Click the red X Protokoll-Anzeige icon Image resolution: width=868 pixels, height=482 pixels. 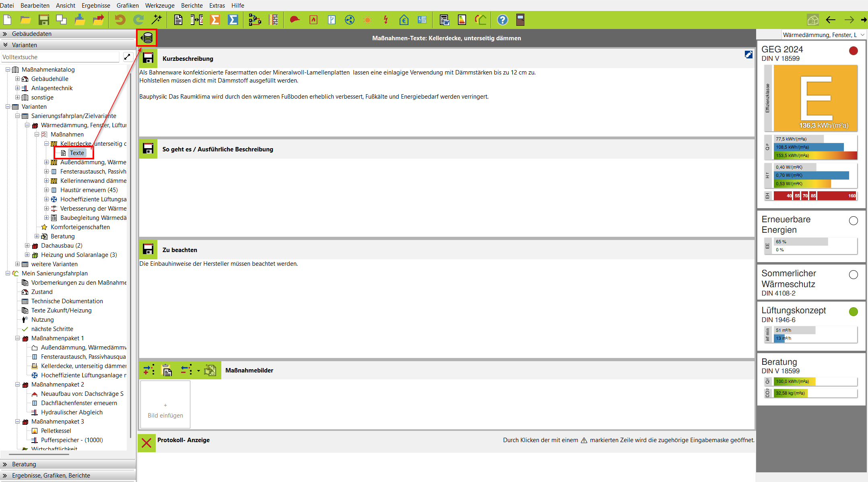tap(146, 443)
